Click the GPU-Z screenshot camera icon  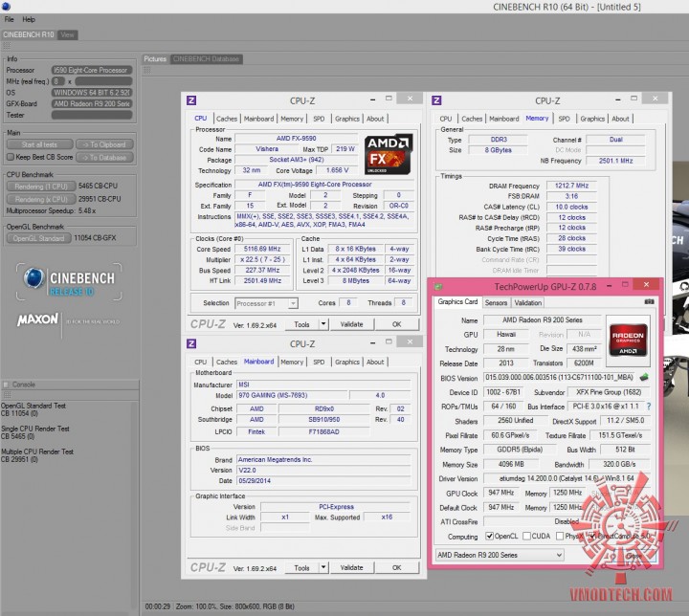[649, 301]
